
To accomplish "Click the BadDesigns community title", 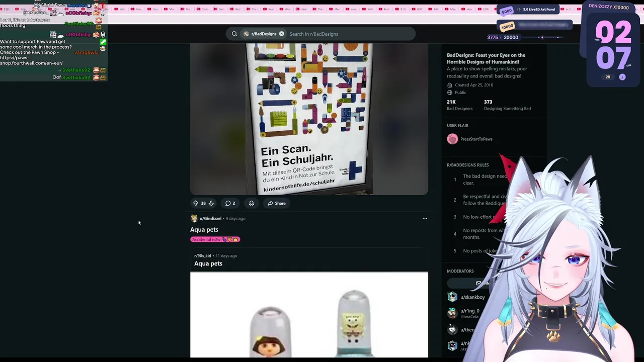I will pyautogui.click(x=486, y=58).
